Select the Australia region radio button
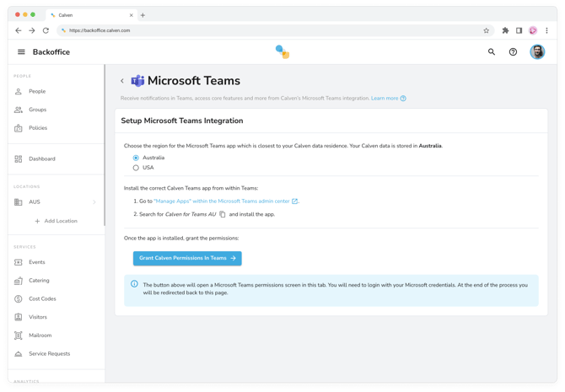565x392 pixels. [x=136, y=158]
